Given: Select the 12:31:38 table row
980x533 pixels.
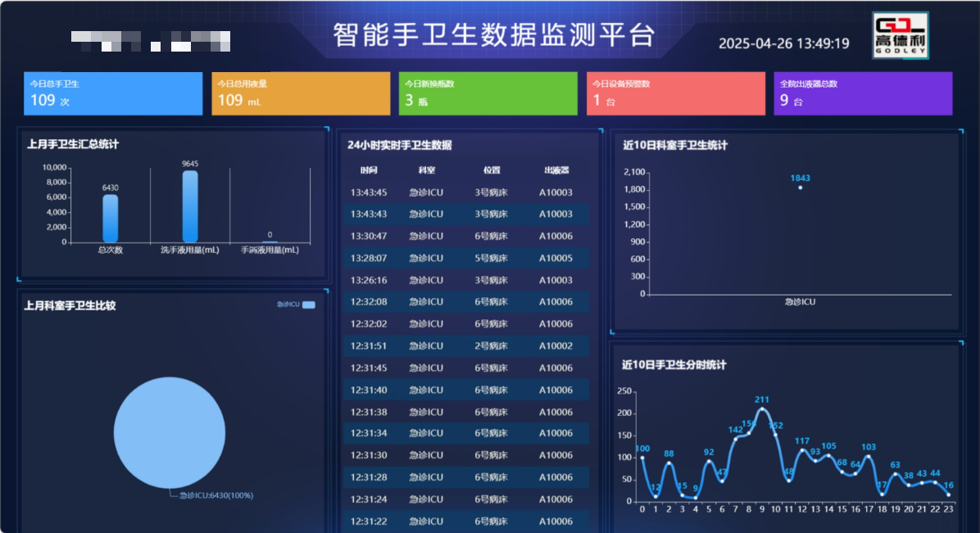Looking at the screenshot, I should click(x=466, y=412).
